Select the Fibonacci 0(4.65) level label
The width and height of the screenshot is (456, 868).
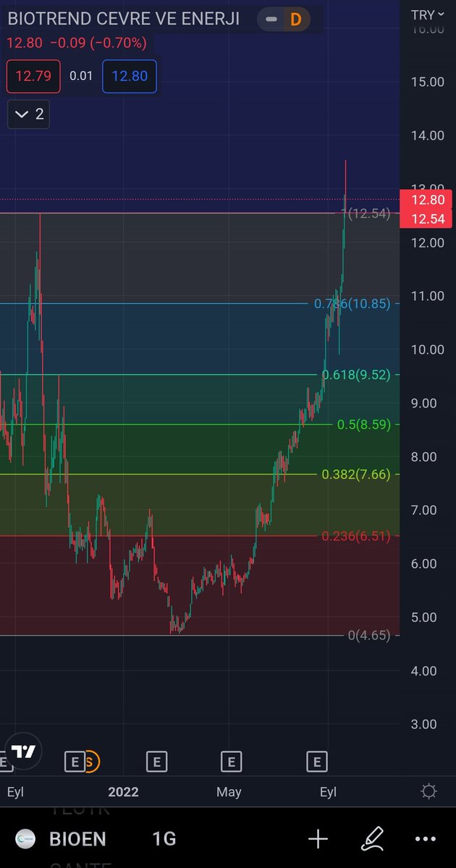click(x=368, y=635)
